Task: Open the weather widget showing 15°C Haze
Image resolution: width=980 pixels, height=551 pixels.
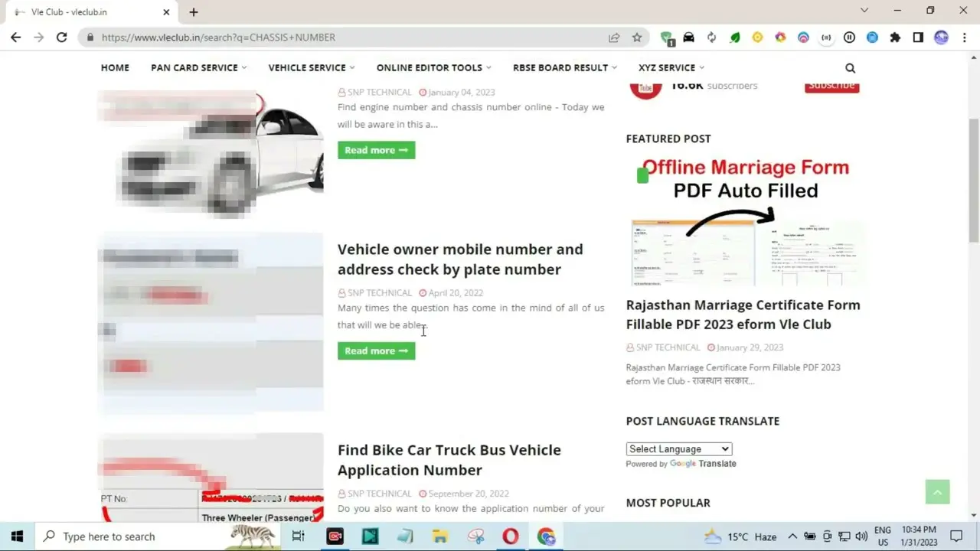Action: tap(740, 536)
